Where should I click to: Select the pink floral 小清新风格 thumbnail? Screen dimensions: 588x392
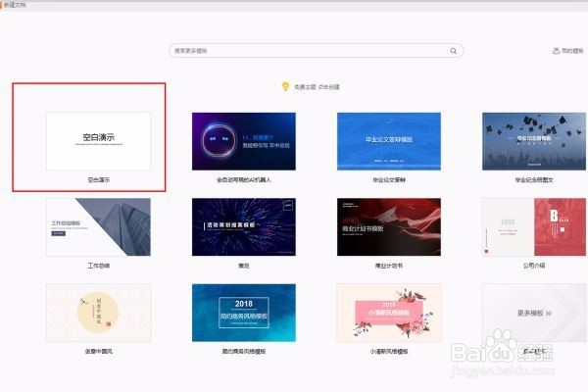click(x=389, y=313)
